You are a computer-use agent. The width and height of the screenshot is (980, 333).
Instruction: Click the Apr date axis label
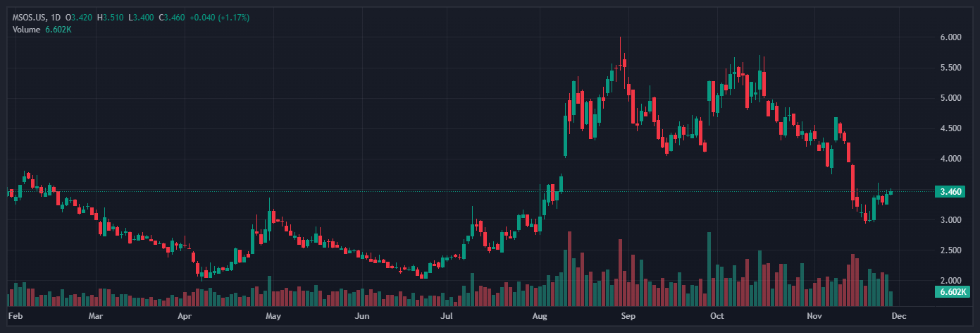[185, 317]
